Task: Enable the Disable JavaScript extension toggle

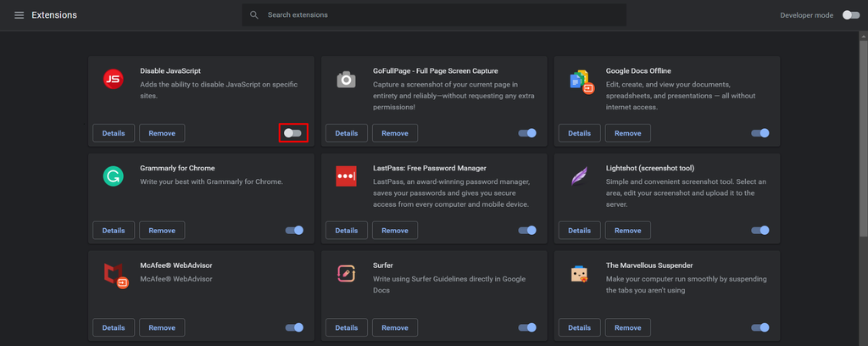Action: 292,133
